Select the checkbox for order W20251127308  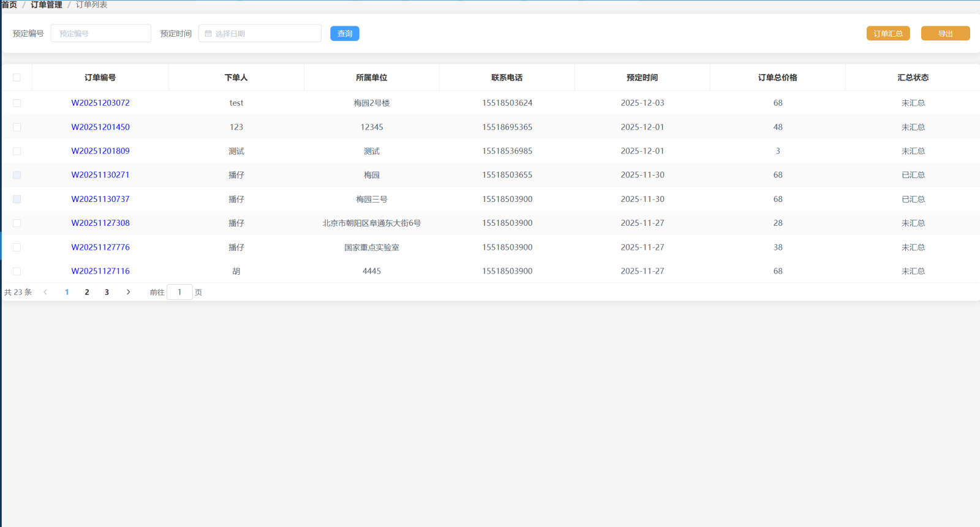point(17,223)
